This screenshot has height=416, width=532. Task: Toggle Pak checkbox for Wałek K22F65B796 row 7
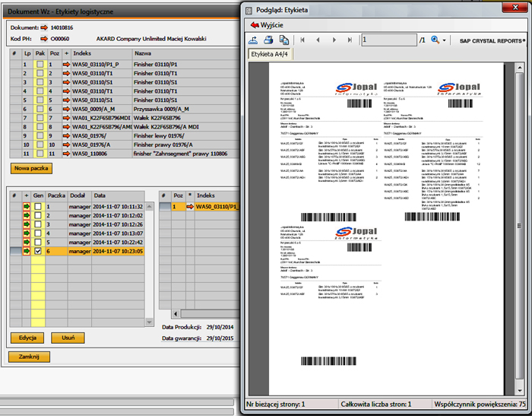point(40,118)
